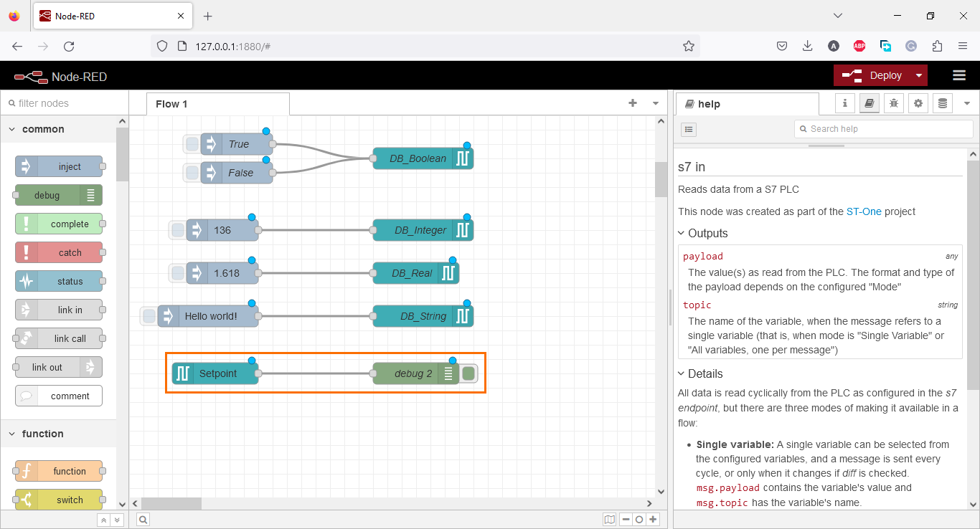Click the help panel scrollbar
The image size is (980, 529).
[973, 276]
